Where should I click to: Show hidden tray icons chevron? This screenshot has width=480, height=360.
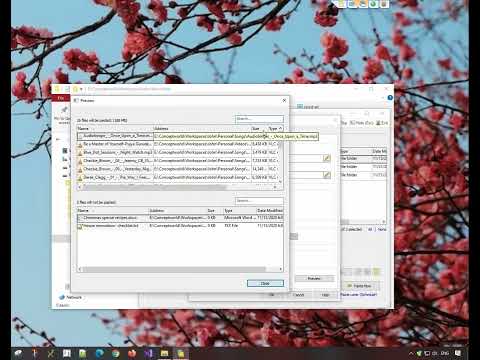pos(411,353)
